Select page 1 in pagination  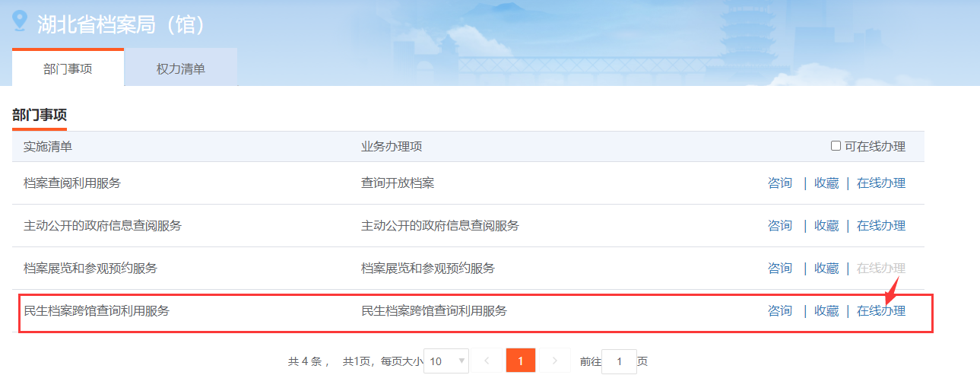pos(521,361)
